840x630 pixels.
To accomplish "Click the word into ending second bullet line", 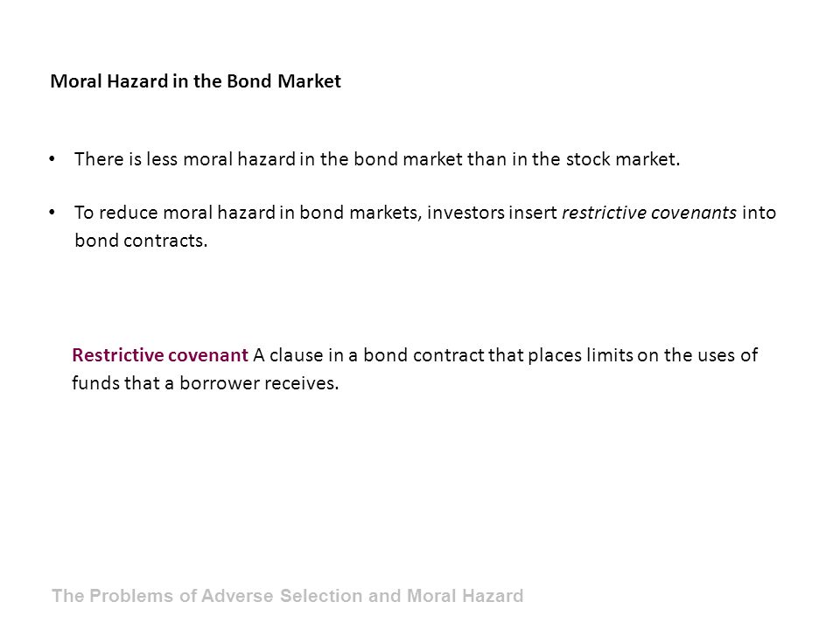I will 759,213.
